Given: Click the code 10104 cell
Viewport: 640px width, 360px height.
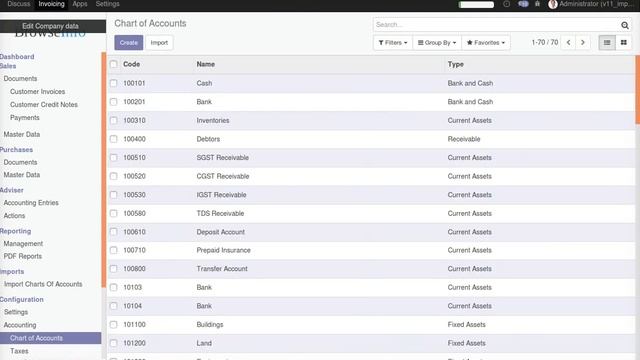Looking at the screenshot, I should 132,306.
